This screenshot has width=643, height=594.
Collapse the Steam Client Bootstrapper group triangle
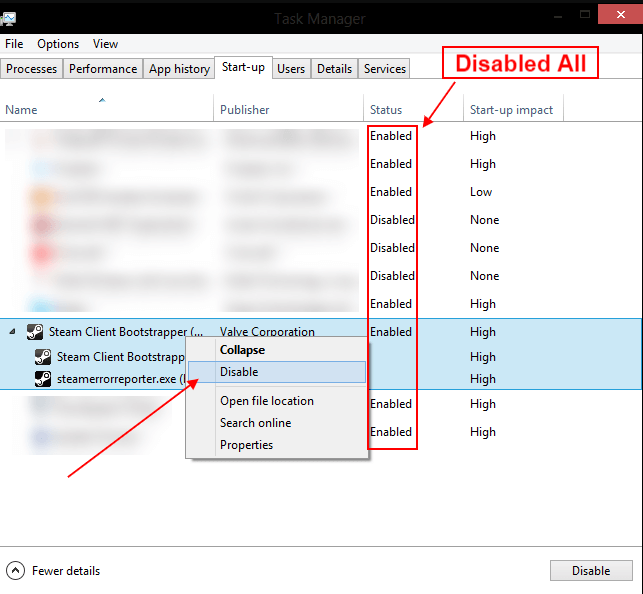[x=12, y=331]
